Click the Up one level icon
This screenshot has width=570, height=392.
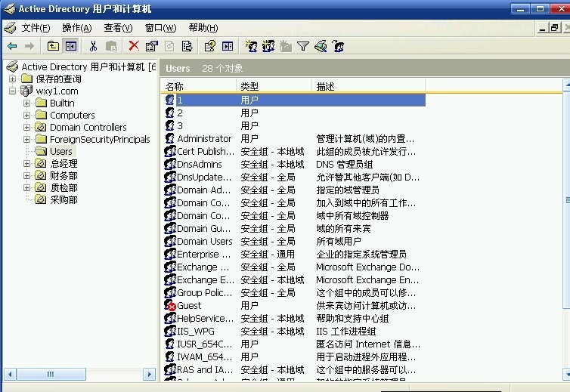click(53, 46)
